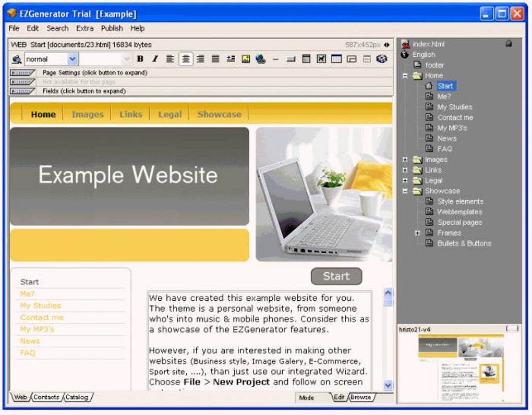Open the File menu
Viewport: 532px width, 415px height.
point(14,29)
